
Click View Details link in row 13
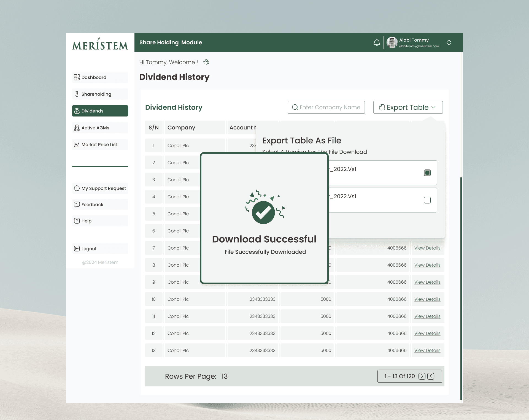427,351
